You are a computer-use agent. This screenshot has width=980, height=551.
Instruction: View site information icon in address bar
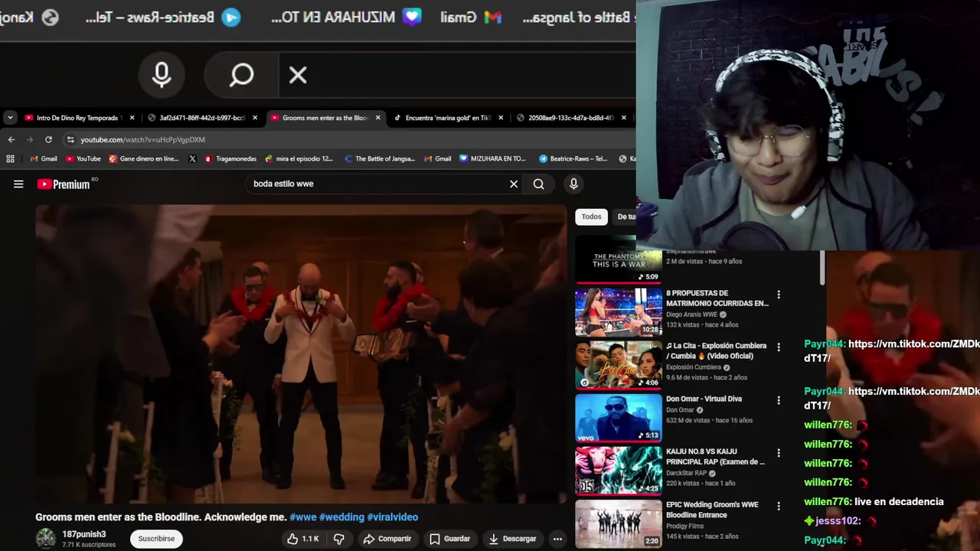(x=70, y=139)
